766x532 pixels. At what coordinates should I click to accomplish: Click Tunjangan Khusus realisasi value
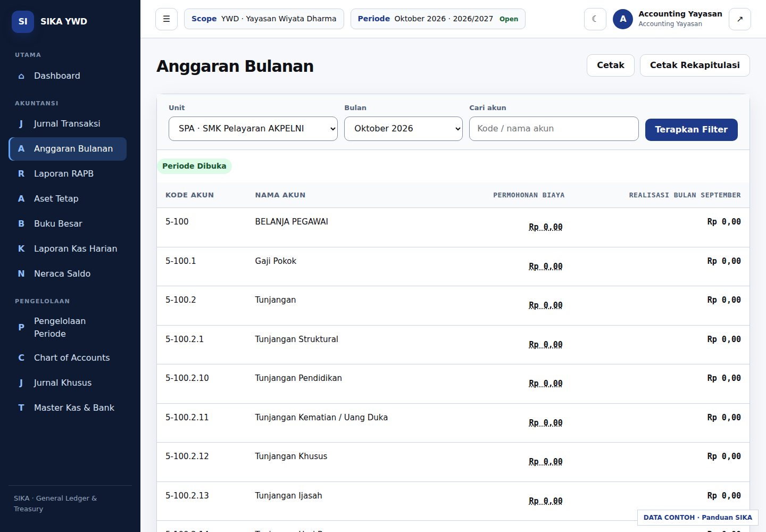(723, 456)
